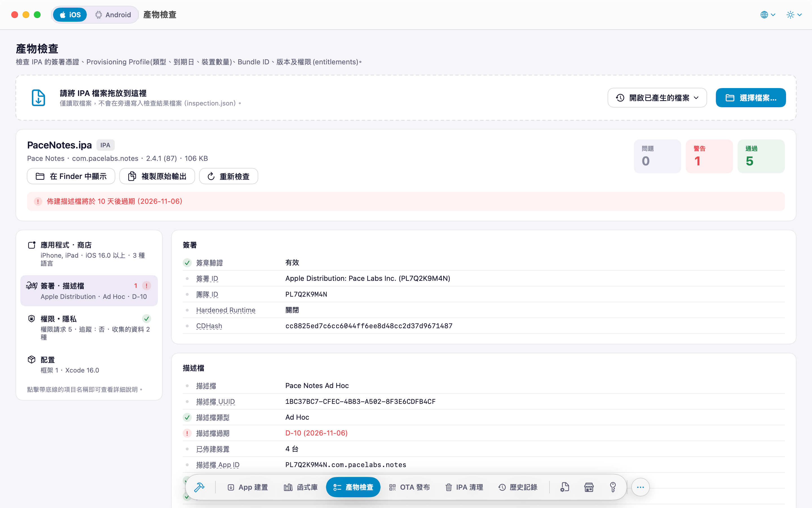Open the appearance theme sun dropdown
The height and width of the screenshot is (508, 812).
click(x=794, y=15)
